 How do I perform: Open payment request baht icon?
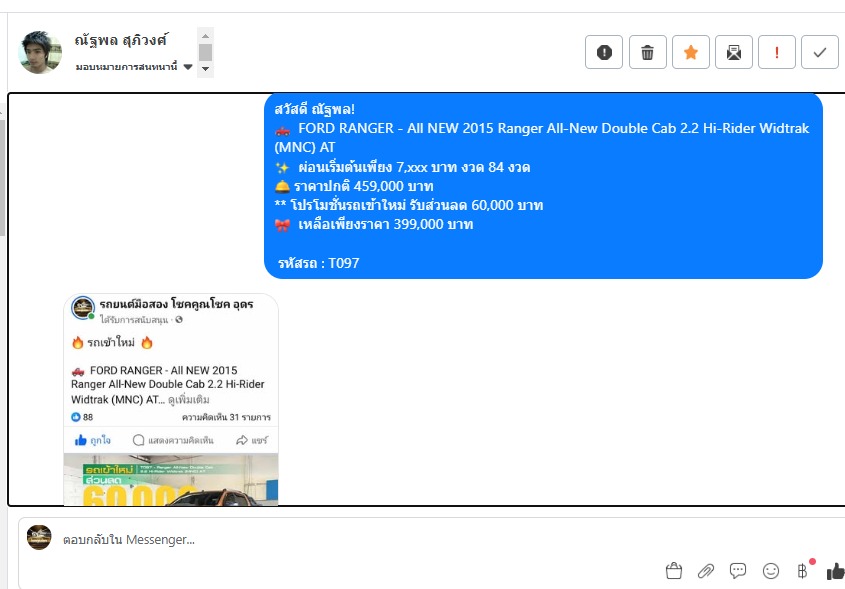pyautogui.click(x=803, y=571)
